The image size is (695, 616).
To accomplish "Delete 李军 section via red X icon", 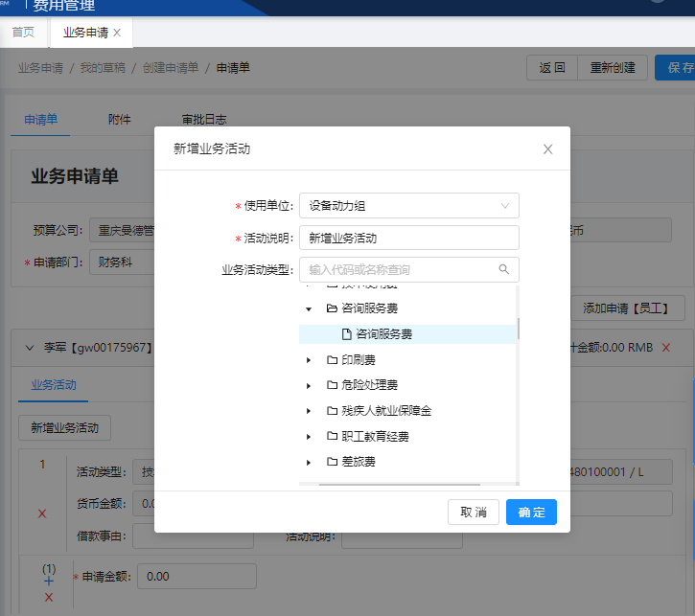I will pyautogui.click(x=665, y=348).
